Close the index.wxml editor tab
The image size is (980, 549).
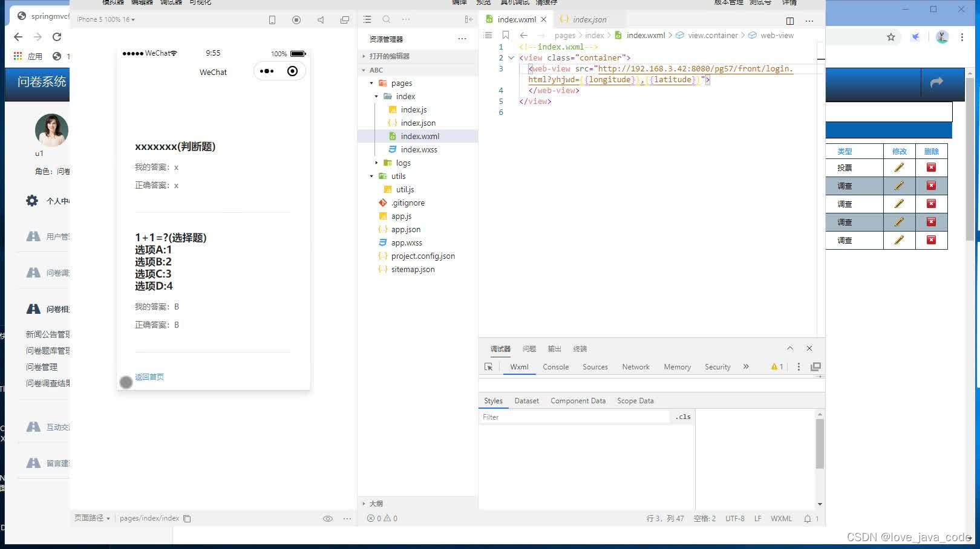tap(543, 20)
